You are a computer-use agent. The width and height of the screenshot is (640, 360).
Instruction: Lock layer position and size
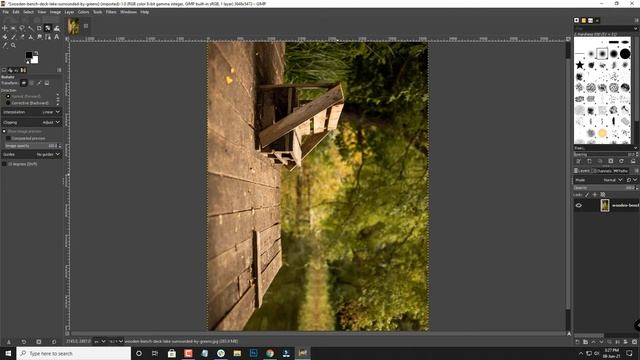(595, 195)
